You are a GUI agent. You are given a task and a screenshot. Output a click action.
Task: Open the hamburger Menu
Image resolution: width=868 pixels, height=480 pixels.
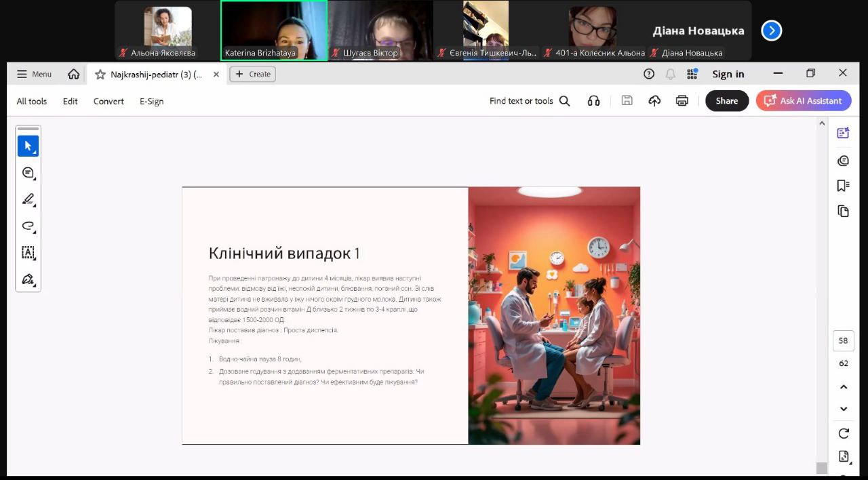[x=34, y=75]
